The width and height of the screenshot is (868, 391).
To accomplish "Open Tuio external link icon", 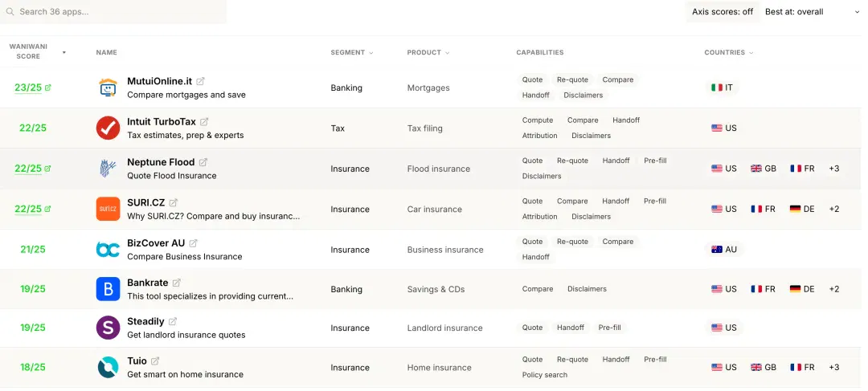I will coord(155,361).
